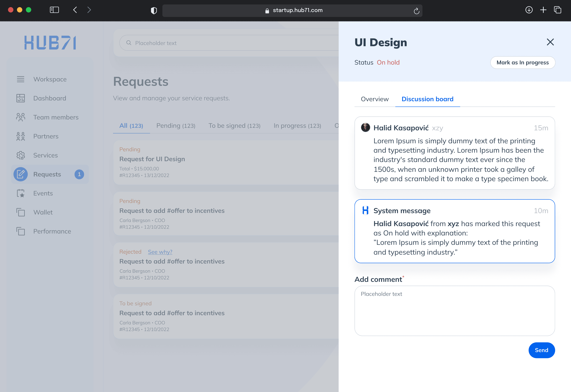
Task: Close the UI Design side panel
Action: [550, 42]
